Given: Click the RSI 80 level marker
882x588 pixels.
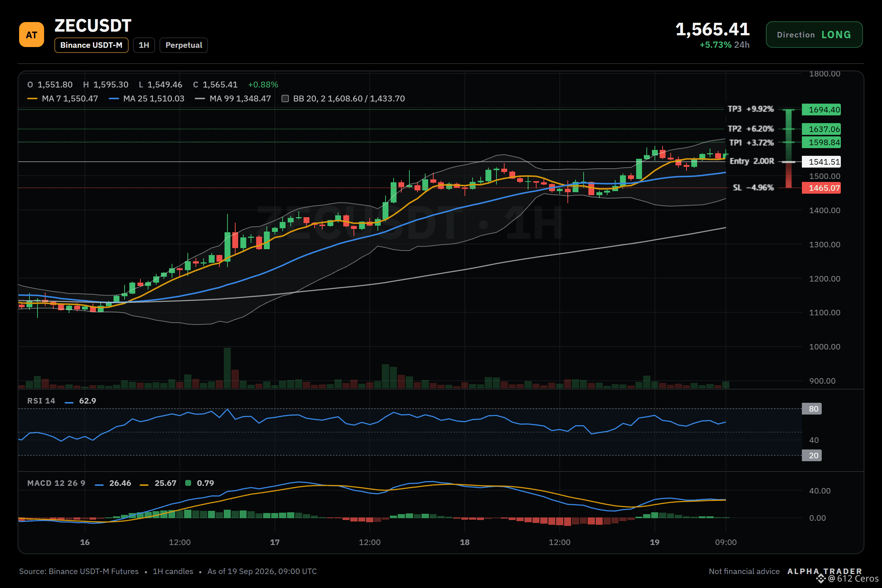Looking at the screenshot, I should (811, 409).
